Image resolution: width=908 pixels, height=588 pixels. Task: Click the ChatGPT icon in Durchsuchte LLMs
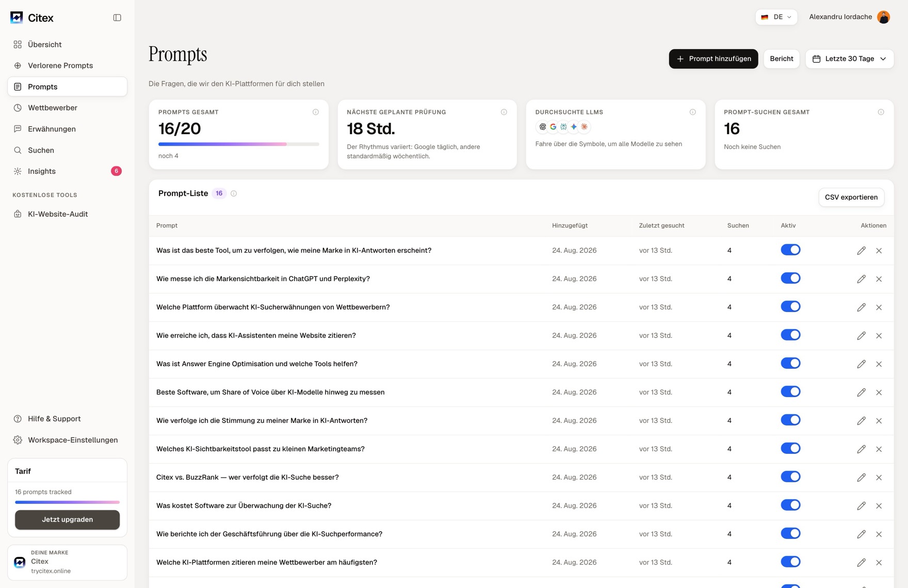[542, 127]
